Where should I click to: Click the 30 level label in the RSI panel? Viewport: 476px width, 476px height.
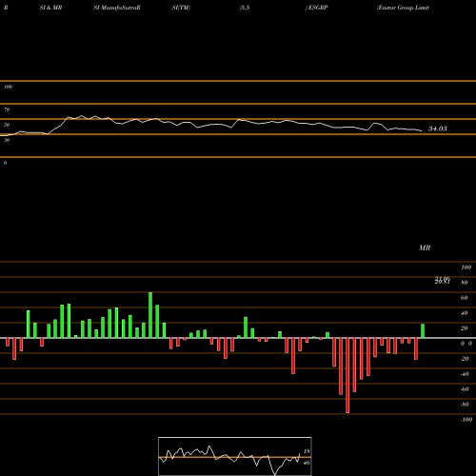pos(7,140)
